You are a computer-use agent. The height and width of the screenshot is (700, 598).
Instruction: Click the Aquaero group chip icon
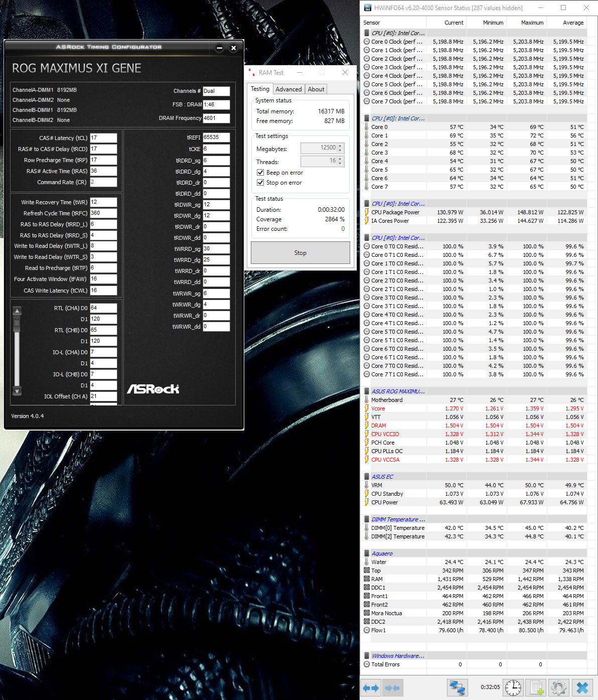367,553
